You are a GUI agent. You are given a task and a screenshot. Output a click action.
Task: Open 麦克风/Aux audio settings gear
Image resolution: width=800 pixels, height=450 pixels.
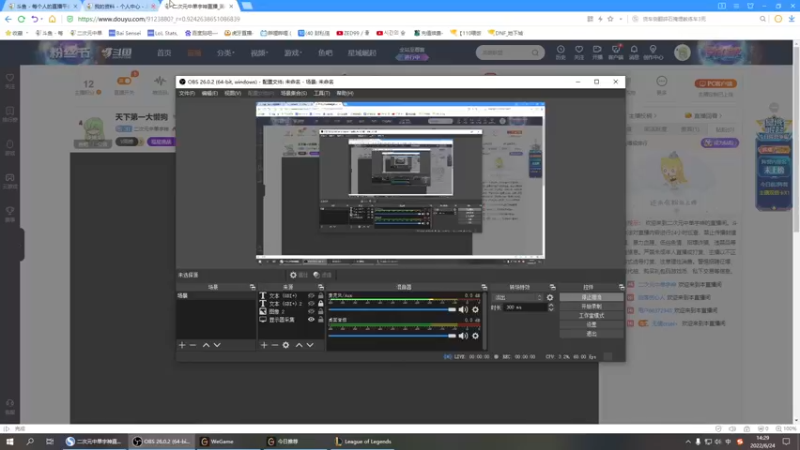click(476, 310)
